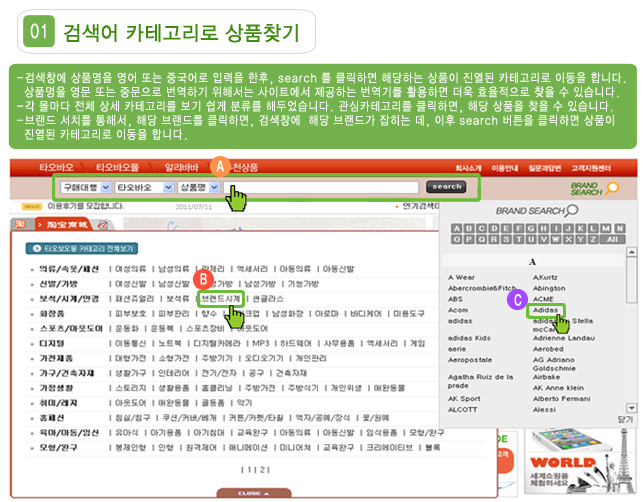Select the 타오바오몰 top navigation tab

117,167
